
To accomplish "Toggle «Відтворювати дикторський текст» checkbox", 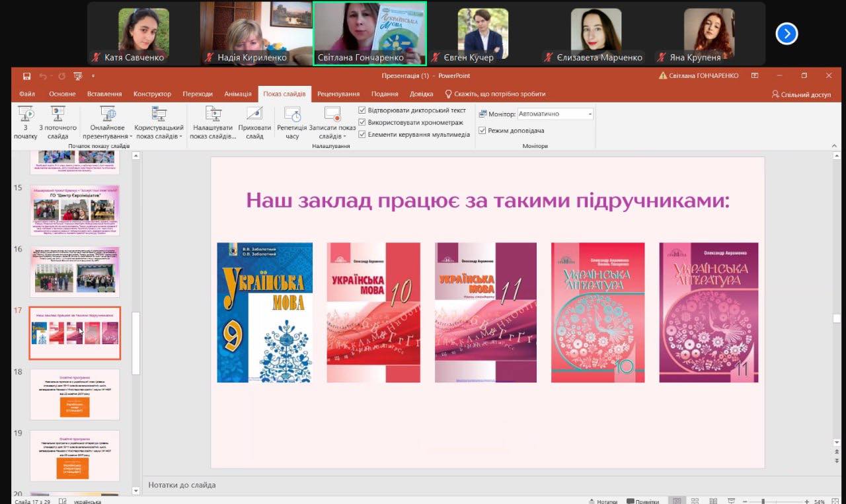I will (x=362, y=110).
